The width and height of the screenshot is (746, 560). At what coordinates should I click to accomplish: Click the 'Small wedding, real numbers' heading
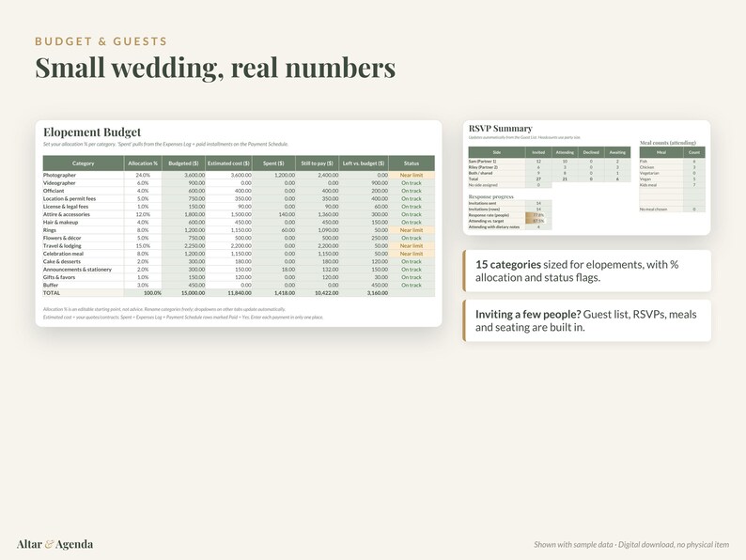(x=215, y=67)
